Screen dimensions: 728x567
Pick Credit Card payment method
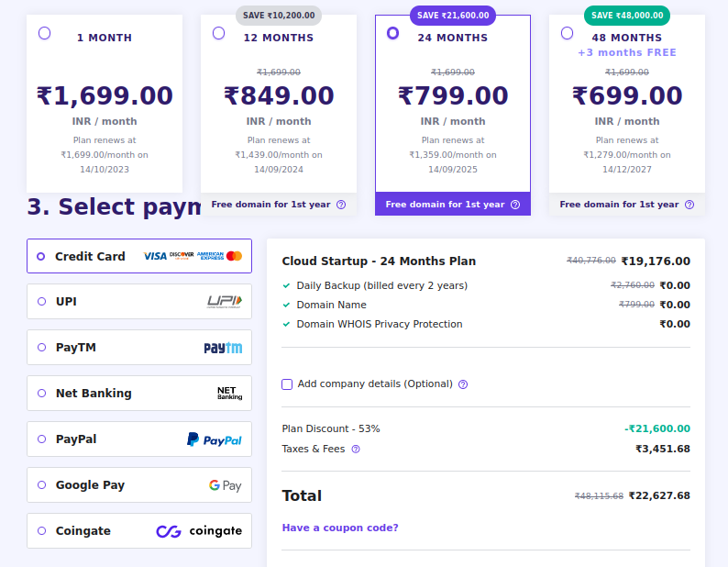pos(41,257)
